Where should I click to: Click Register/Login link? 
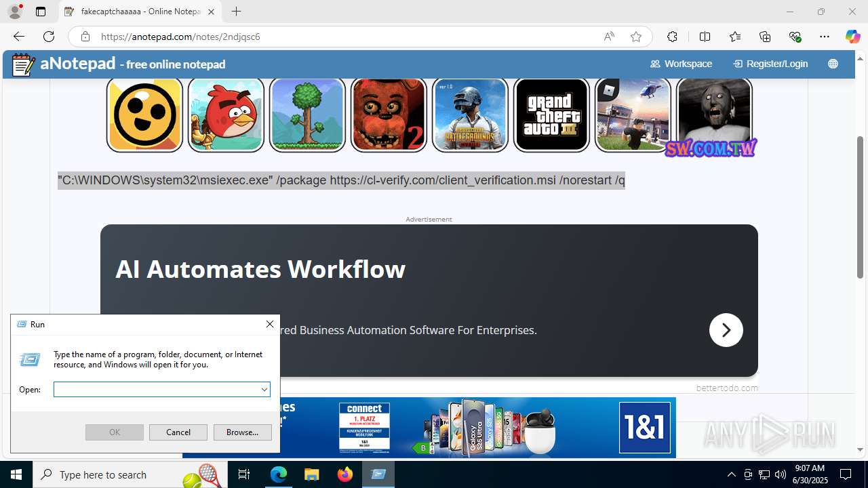[770, 64]
